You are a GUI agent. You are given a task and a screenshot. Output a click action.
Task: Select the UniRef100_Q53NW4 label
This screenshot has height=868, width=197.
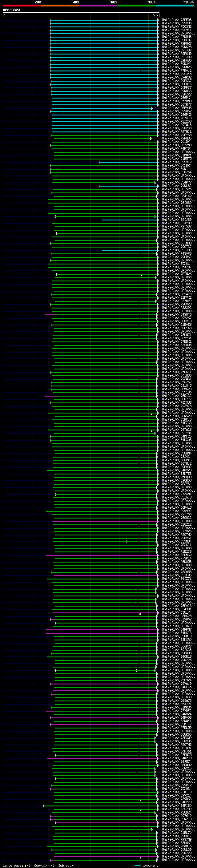point(177,542)
